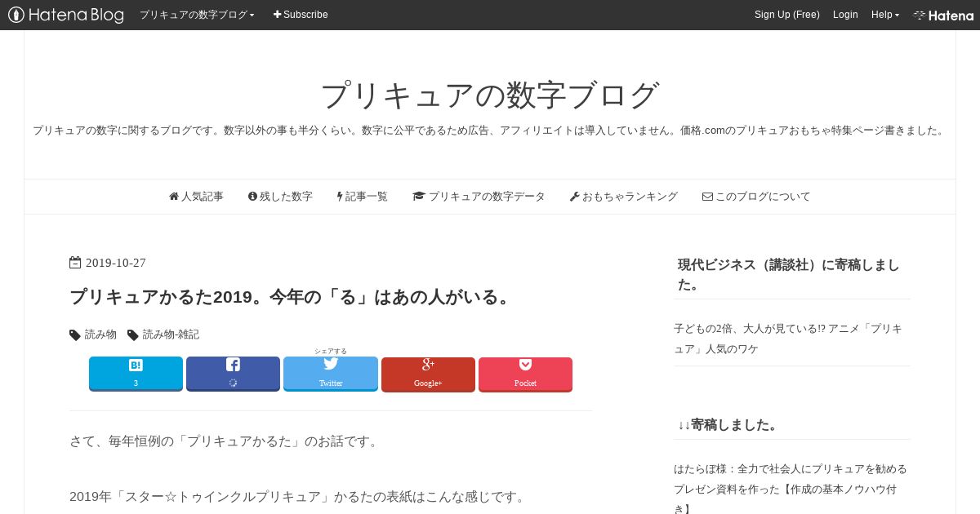
Task: Save the article to Pocket
Action: click(x=525, y=374)
